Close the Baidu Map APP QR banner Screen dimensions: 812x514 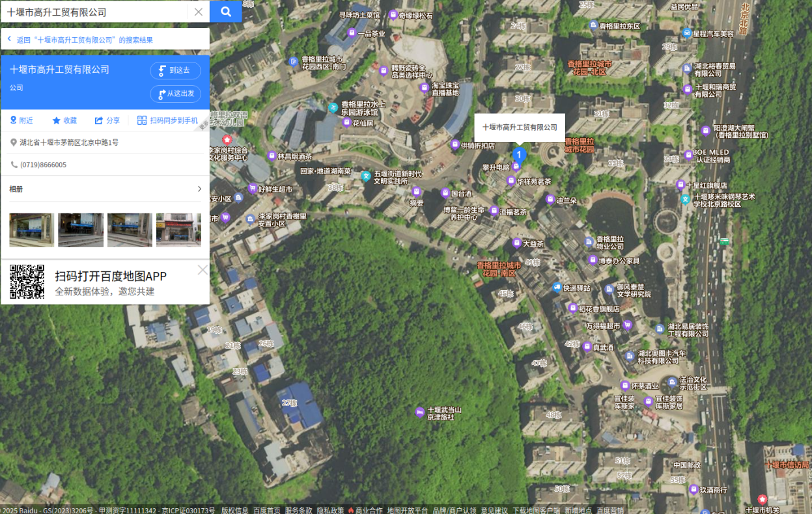tap(203, 270)
